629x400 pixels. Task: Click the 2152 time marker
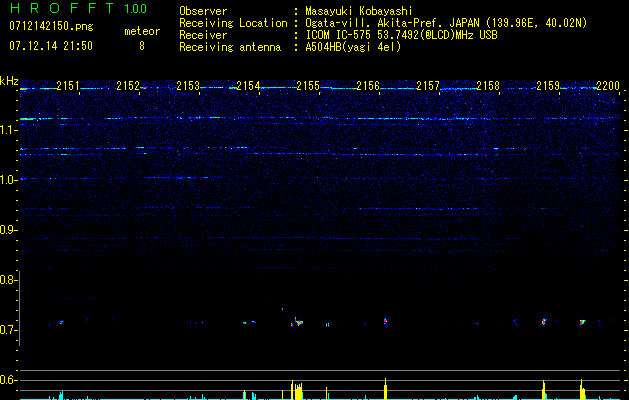128,85
